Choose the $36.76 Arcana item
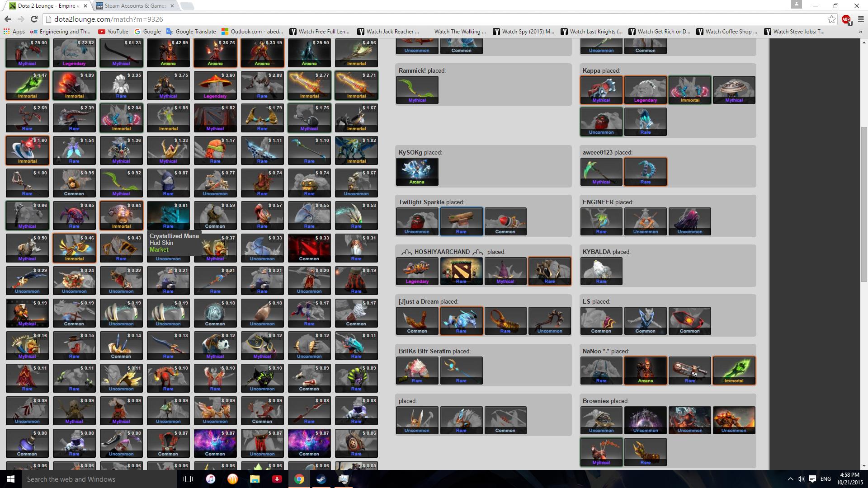The width and height of the screenshot is (868, 488). (215, 53)
